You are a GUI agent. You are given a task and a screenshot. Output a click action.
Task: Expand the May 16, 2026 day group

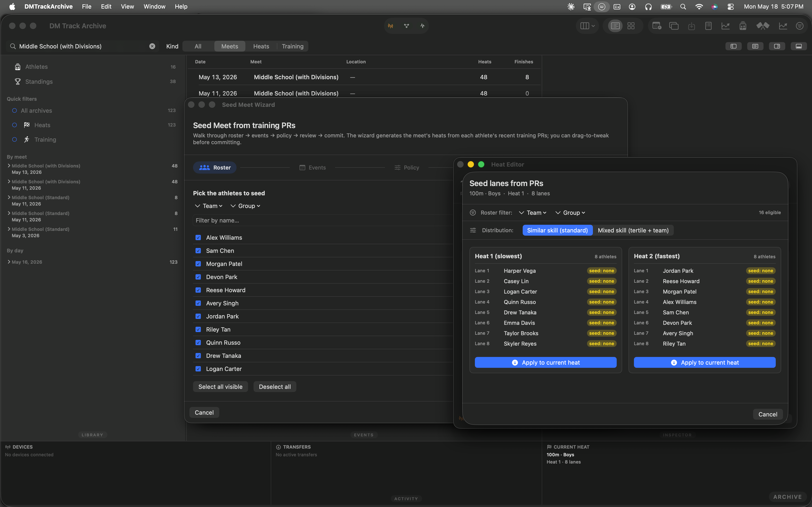9,262
